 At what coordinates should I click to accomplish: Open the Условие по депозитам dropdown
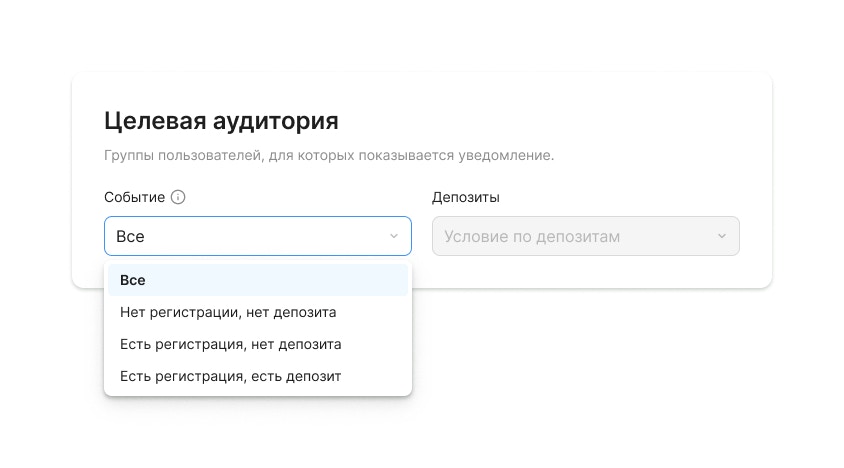coord(586,236)
